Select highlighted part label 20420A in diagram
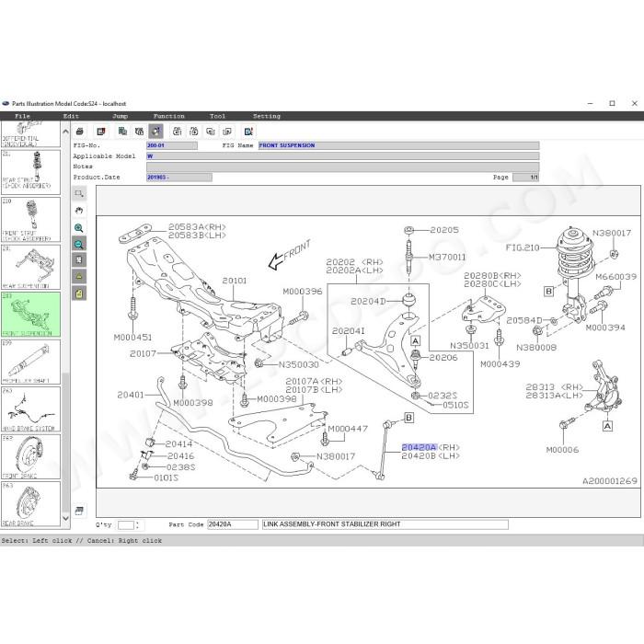 [419, 447]
